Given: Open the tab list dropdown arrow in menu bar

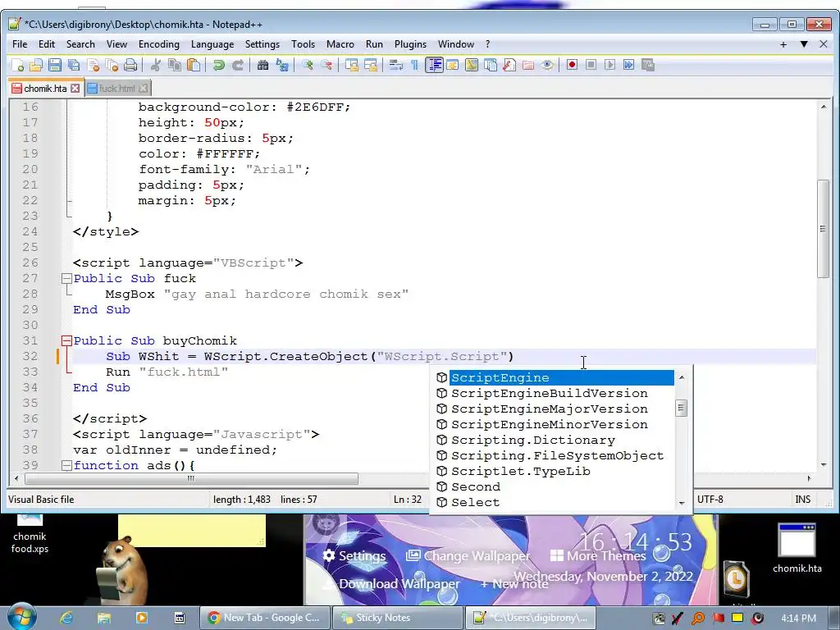Looking at the screenshot, I should [x=804, y=44].
